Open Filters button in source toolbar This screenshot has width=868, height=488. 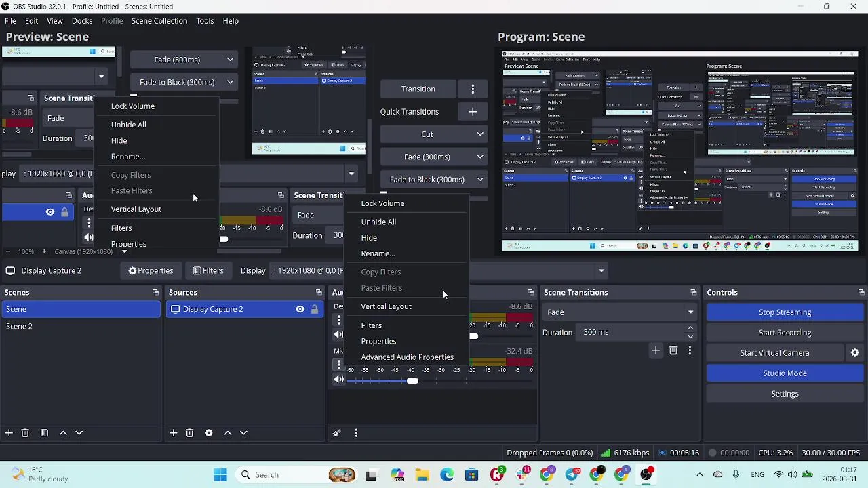(208, 270)
